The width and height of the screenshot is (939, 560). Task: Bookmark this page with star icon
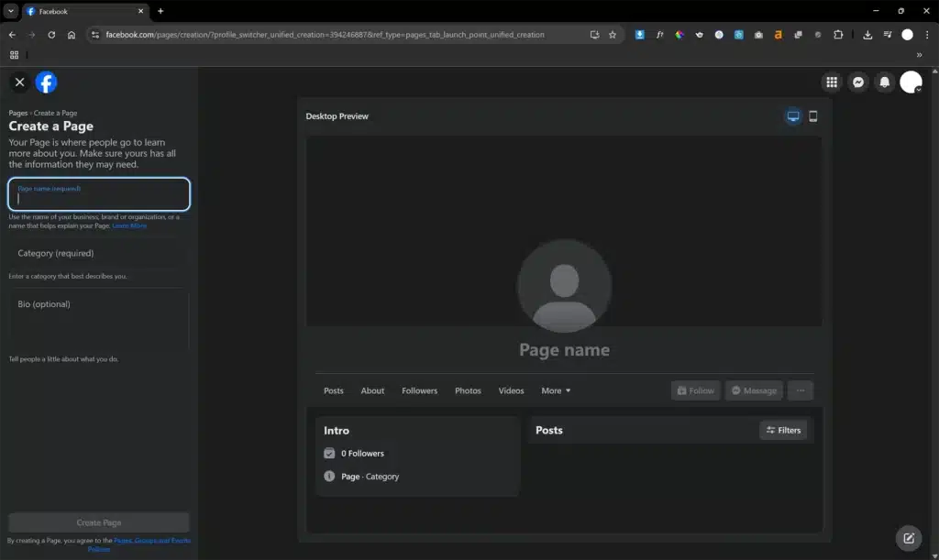tap(612, 35)
